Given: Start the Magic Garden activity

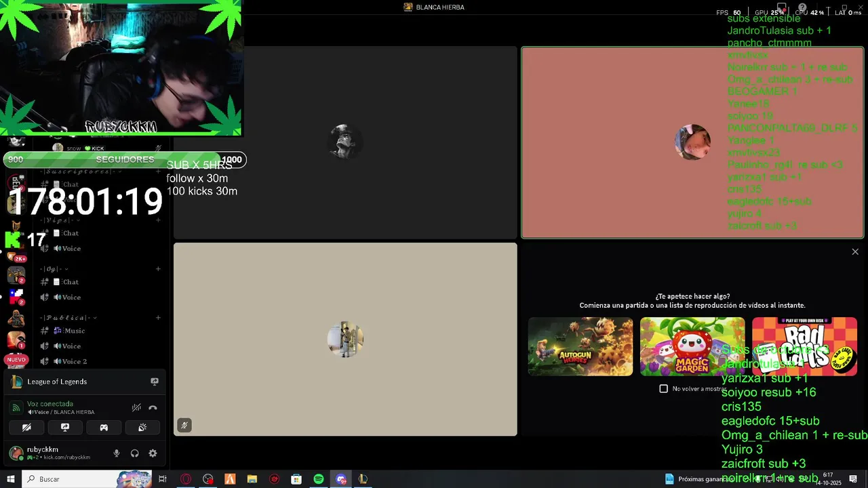Looking at the screenshot, I should point(692,346).
